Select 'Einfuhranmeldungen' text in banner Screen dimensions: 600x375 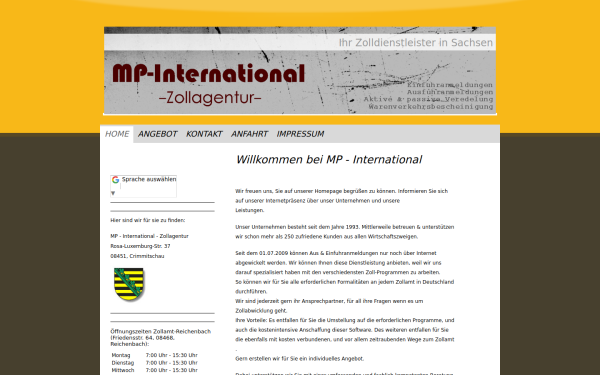450,85
